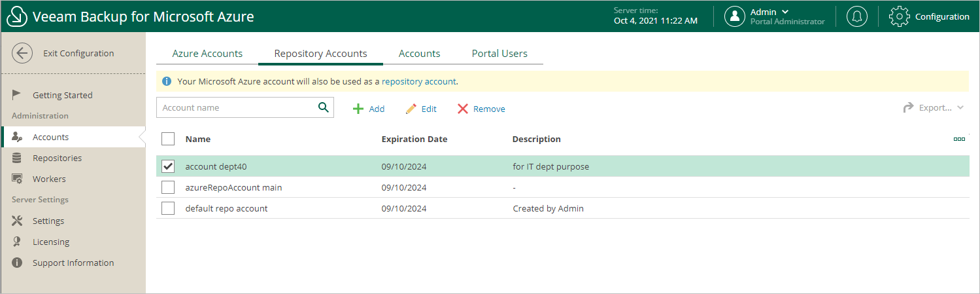Viewport: 980px width, 294px height.
Task: Check the default repo account checkbox
Action: (168, 208)
